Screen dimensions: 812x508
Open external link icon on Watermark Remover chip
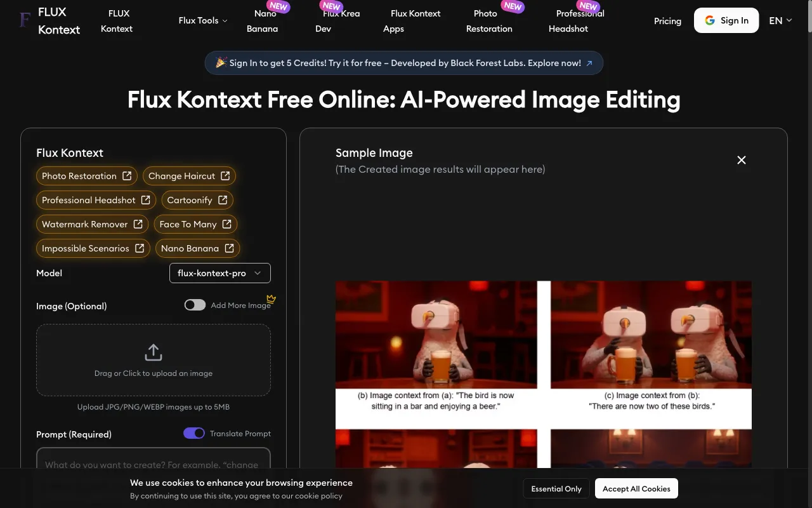pyautogui.click(x=138, y=224)
